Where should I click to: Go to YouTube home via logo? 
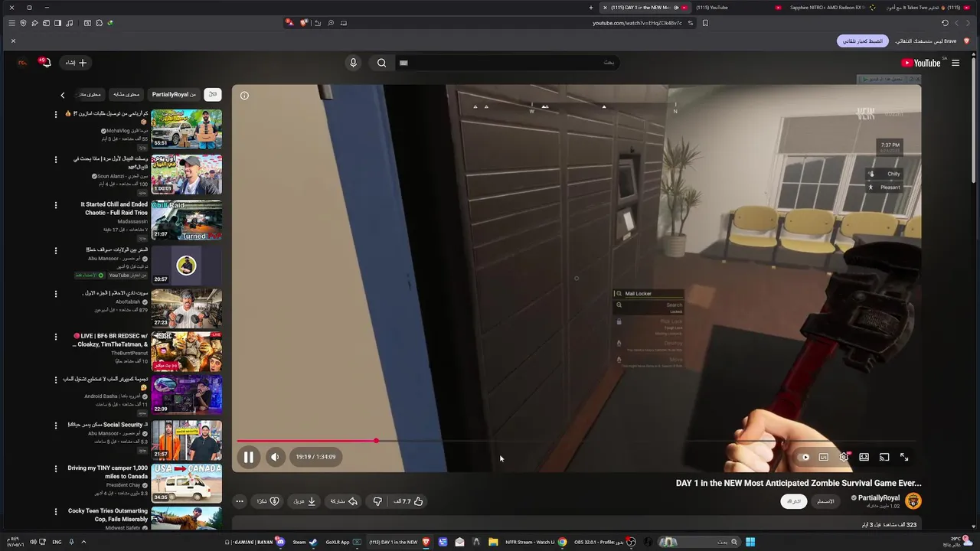point(921,63)
